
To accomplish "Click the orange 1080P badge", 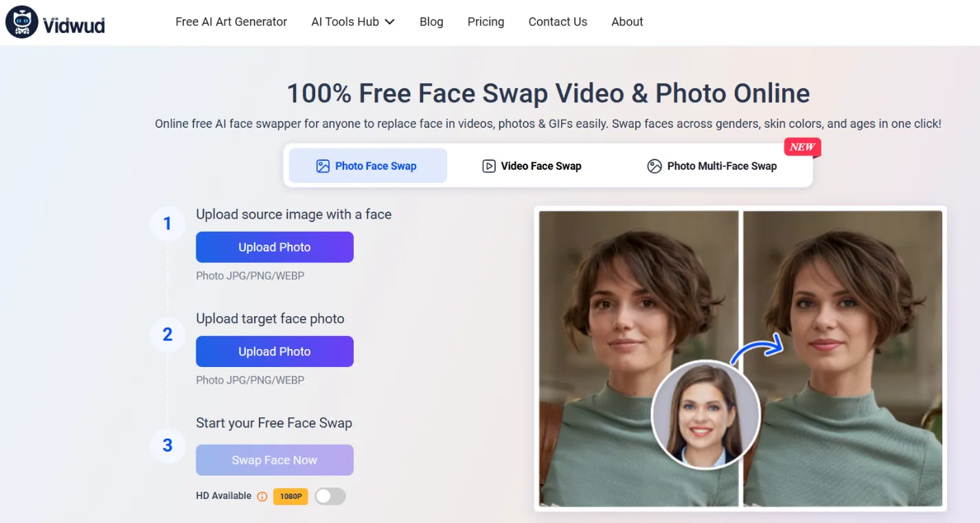I will pos(290,496).
